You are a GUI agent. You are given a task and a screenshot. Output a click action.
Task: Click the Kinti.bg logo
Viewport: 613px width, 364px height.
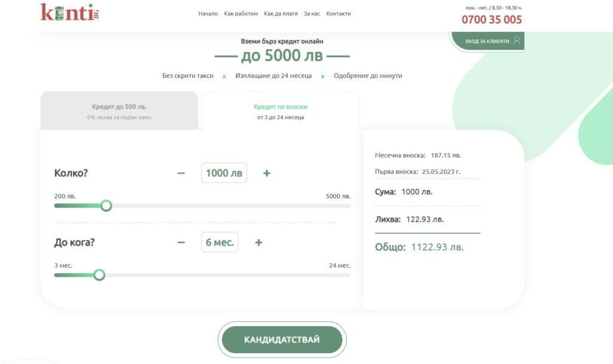click(69, 13)
